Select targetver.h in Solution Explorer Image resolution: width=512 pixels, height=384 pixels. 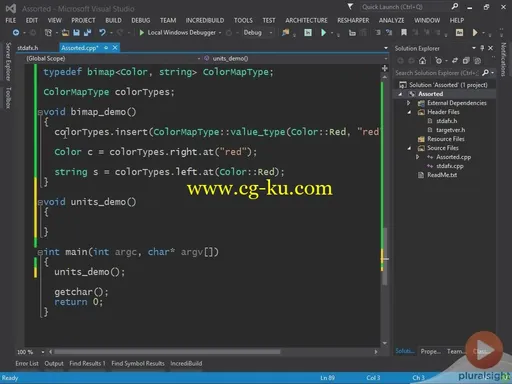pos(450,130)
